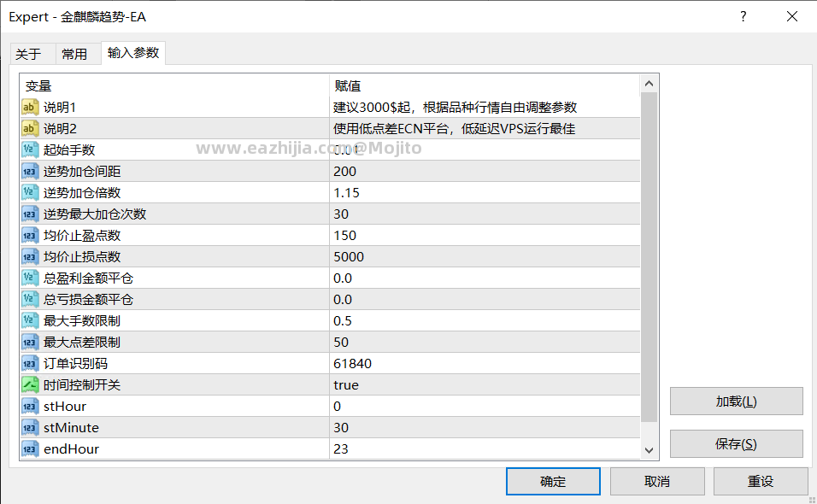Click the 重设 button
Screen dimensions: 817x504
(761, 482)
